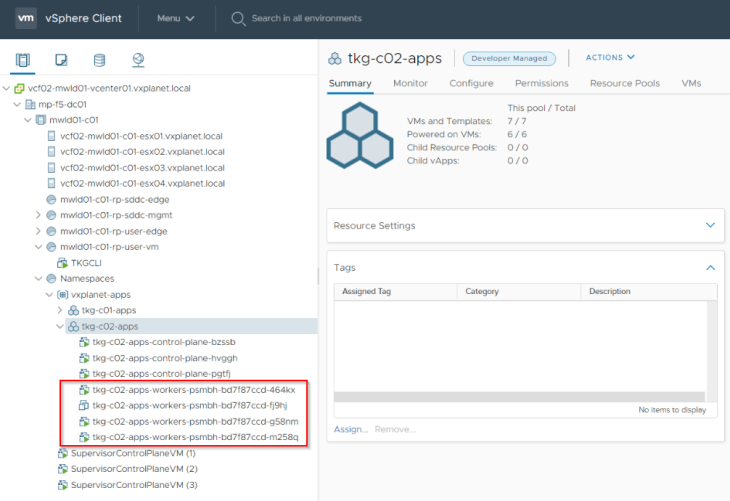Collapse the mwld01-c01 cluster node
730x501 pixels.
click(28, 120)
